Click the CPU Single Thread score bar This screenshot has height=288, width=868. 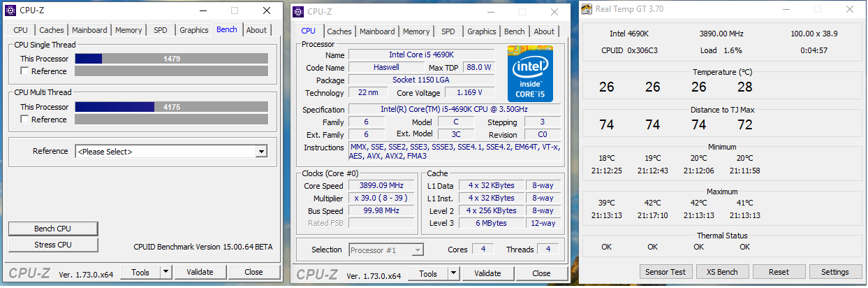171,59
